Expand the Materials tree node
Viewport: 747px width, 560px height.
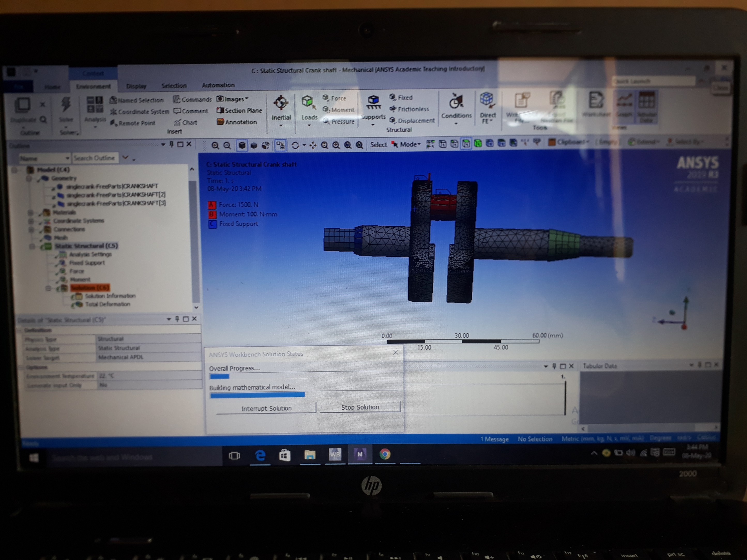[31, 212]
